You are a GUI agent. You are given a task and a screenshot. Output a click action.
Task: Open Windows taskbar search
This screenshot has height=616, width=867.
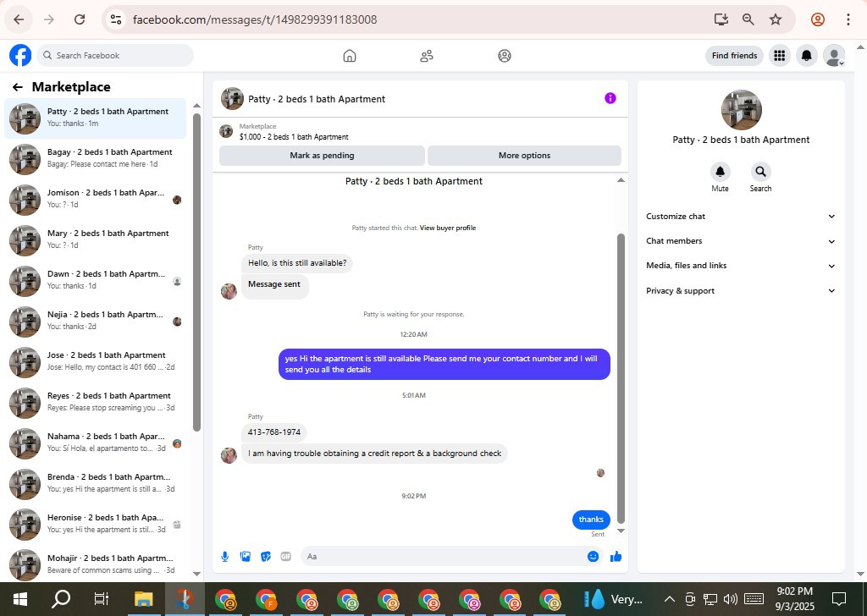(61, 599)
